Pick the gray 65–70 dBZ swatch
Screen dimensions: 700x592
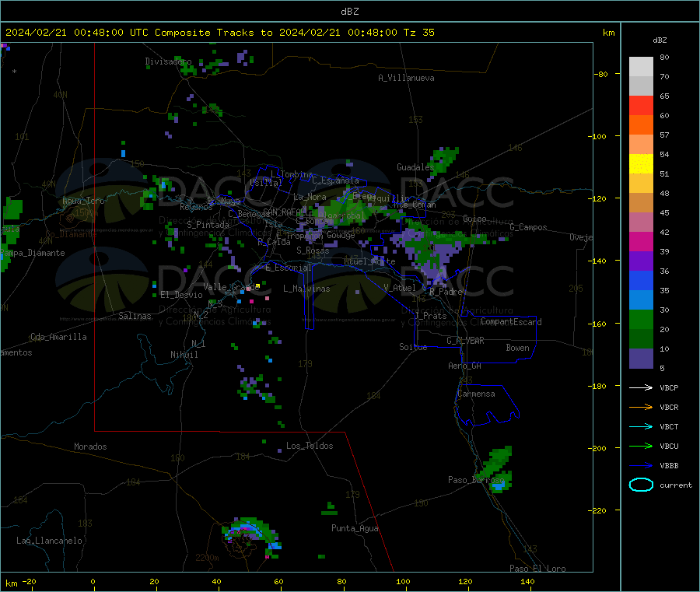(x=641, y=86)
